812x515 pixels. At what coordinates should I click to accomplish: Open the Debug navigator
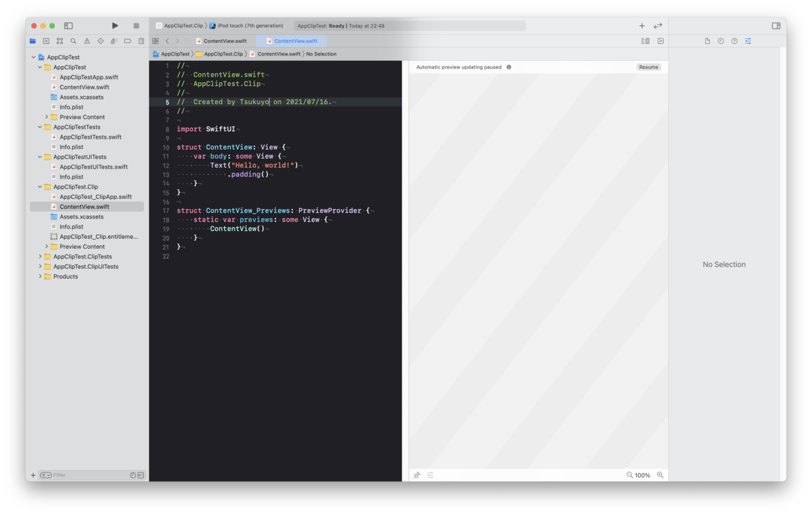114,41
